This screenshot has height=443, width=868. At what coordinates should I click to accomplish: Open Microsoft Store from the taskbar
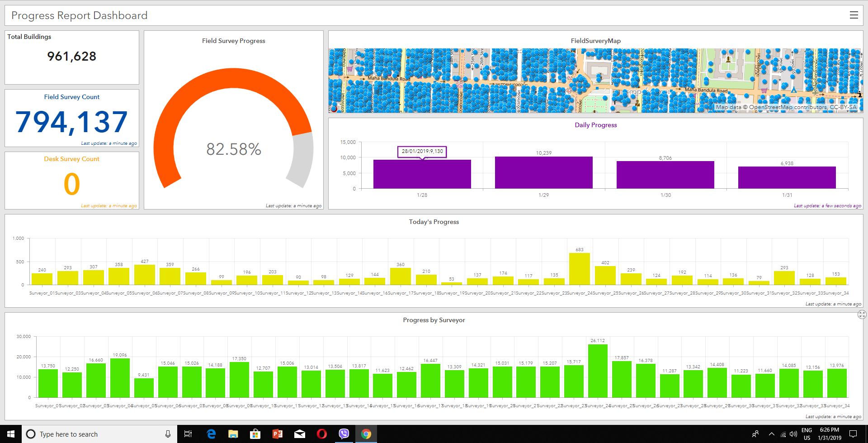coord(255,434)
